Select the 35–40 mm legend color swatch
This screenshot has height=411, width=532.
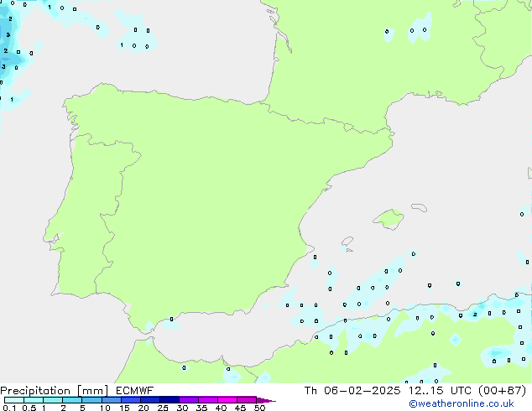208,400
